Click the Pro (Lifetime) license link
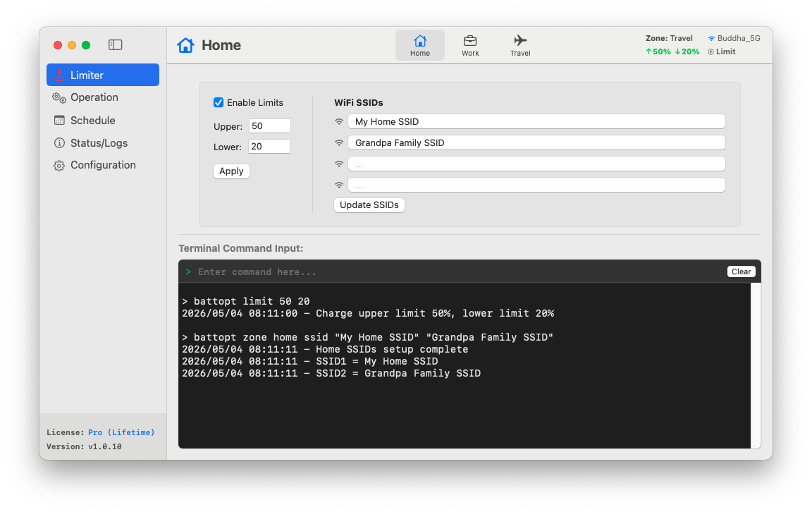Image resolution: width=812 pixels, height=512 pixels. 121,432
